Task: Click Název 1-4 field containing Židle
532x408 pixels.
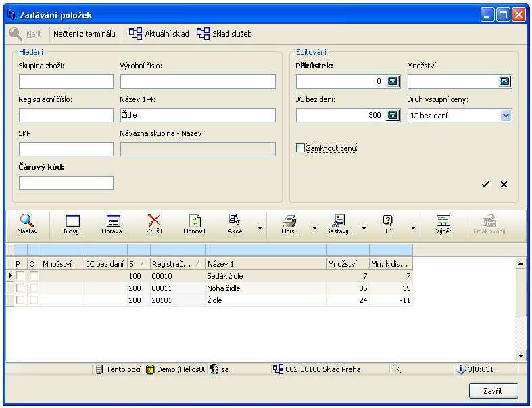Action: coord(198,115)
